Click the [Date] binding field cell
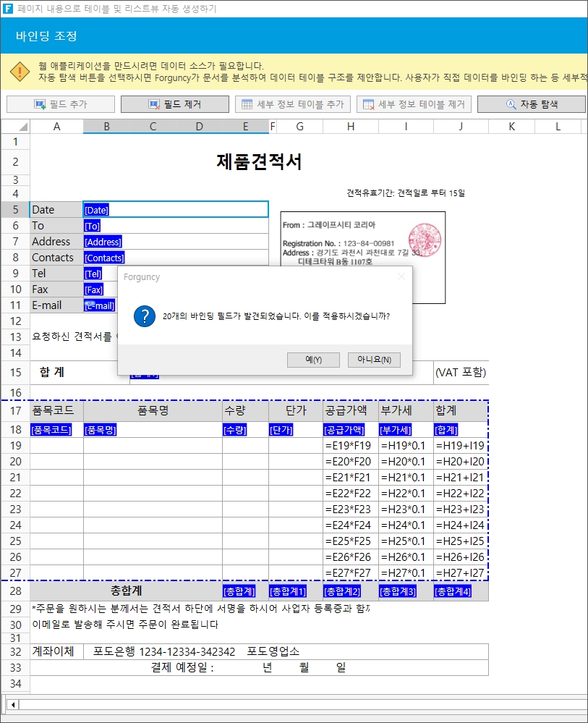The width and height of the screenshot is (588, 723). (176, 210)
